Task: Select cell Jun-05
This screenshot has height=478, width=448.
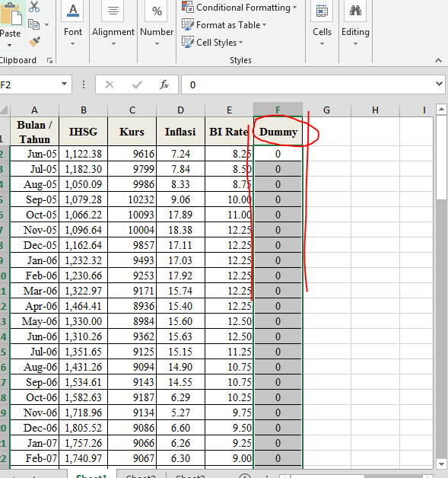Action: [34, 154]
